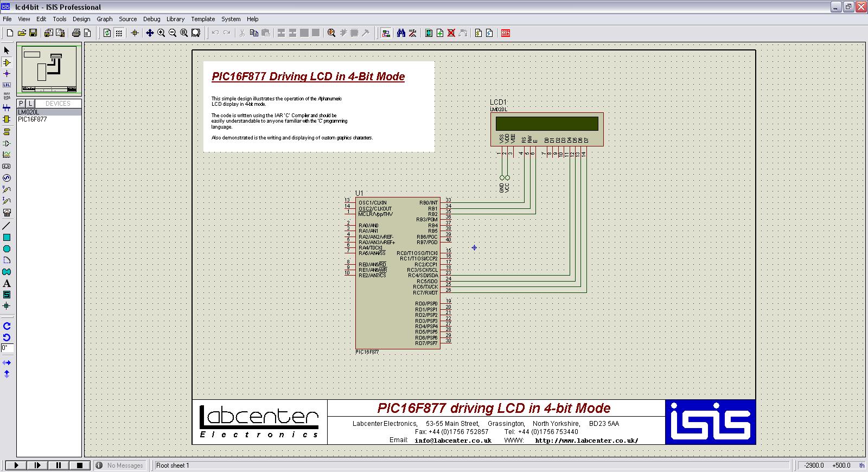This screenshot has width=868, height=472.
Task: Flip vertically with the Y-mirror icon
Action: click(x=7, y=374)
